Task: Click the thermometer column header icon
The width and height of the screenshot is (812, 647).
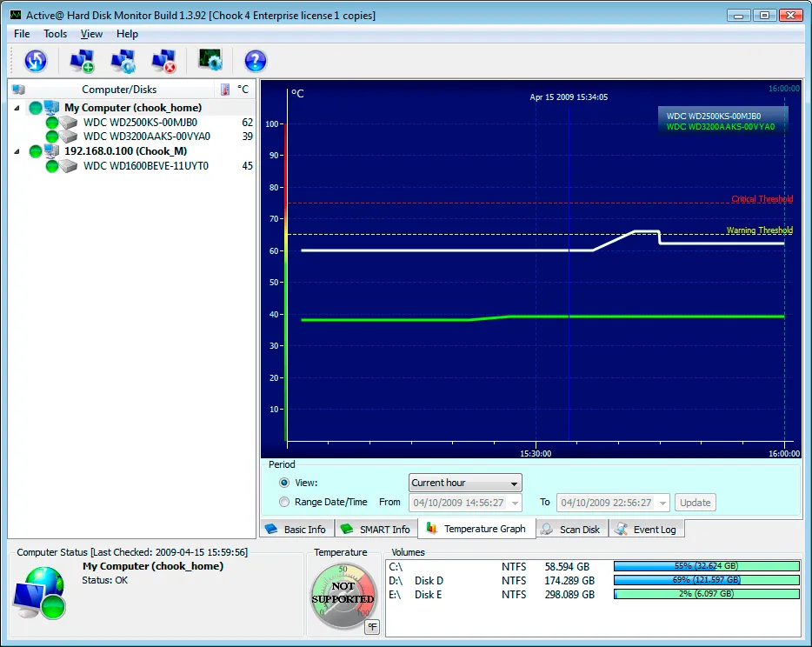Action: (225, 90)
